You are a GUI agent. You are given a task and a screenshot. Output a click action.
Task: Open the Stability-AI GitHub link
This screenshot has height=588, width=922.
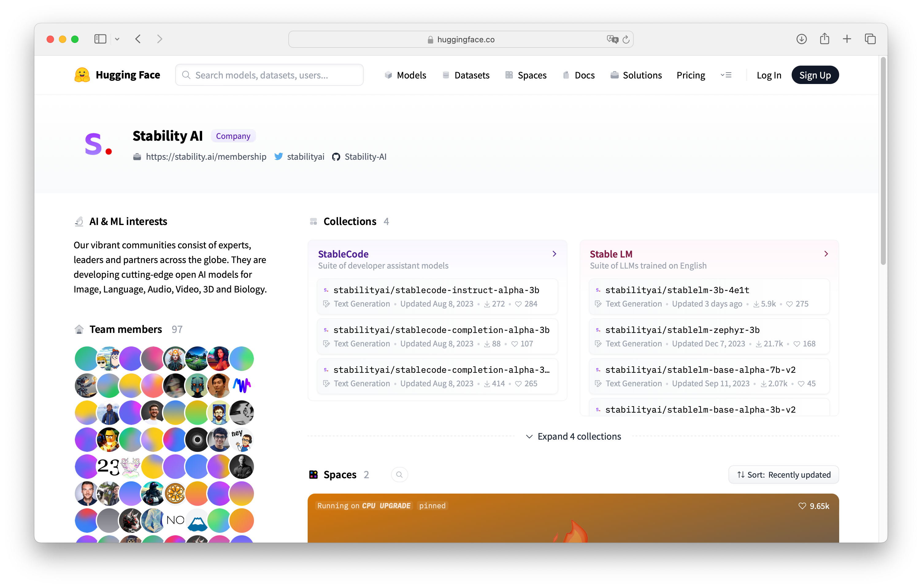point(365,157)
